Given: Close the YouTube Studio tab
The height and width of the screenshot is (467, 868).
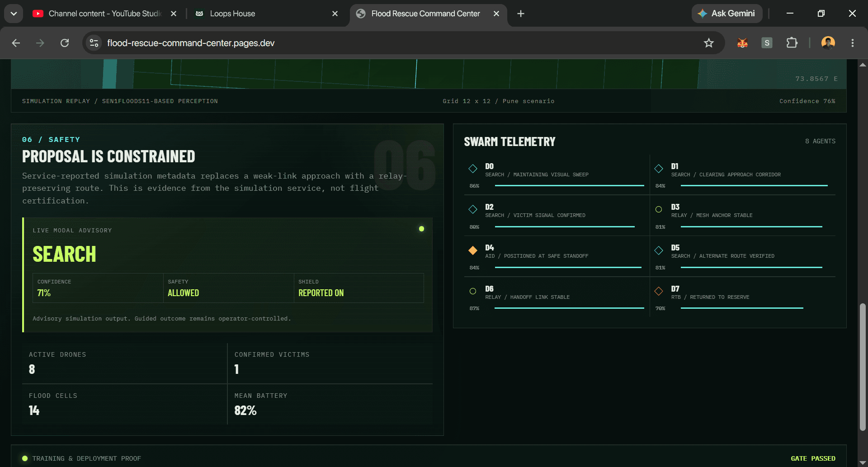Looking at the screenshot, I should (174, 14).
